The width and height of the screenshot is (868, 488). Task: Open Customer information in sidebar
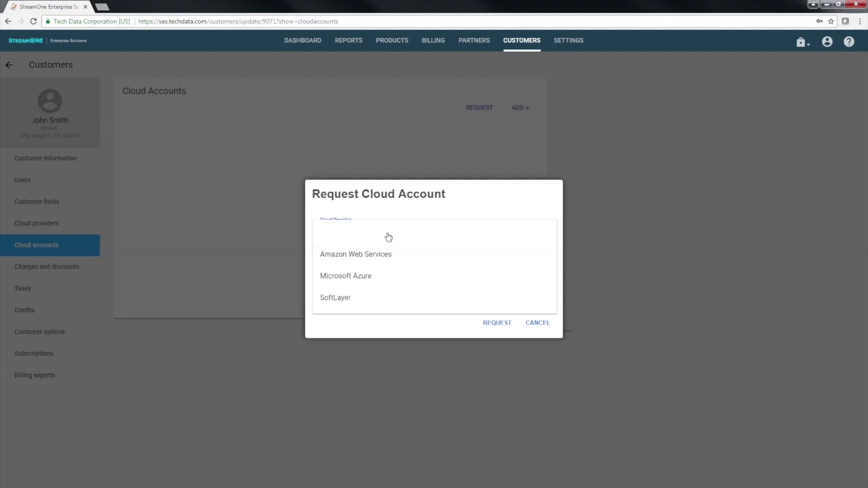click(50, 159)
